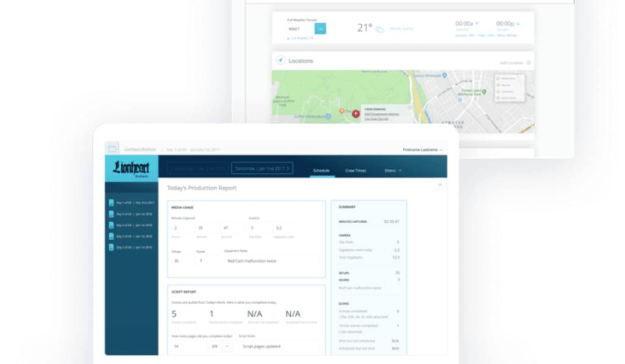This screenshot has width=625, height=364.
Task: Click the Setups field showing 35
Action: tap(183, 261)
